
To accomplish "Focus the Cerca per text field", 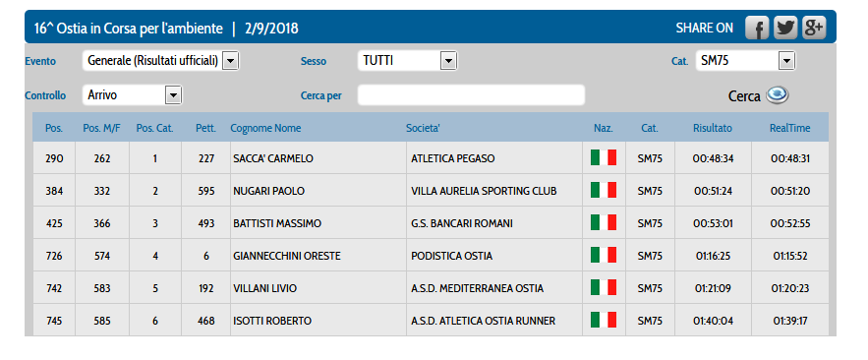I will click(x=471, y=95).
